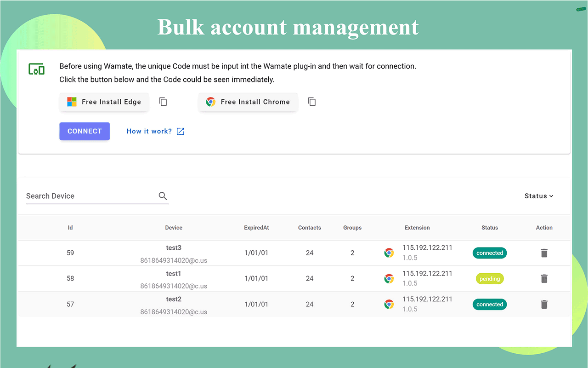The width and height of the screenshot is (588, 368).
Task: Click the 8618649314020@c.us text under test1
Action: (x=174, y=286)
